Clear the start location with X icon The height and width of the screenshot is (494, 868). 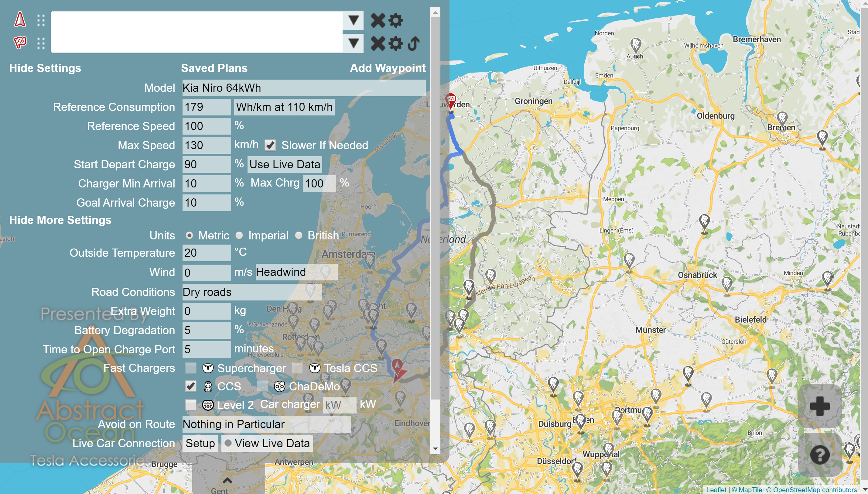(x=378, y=20)
